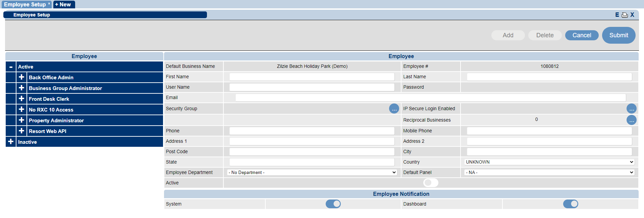This screenshot has height=218, width=644.
Task: Focus the Address 1 field
Action: click(x=312, y=141)
